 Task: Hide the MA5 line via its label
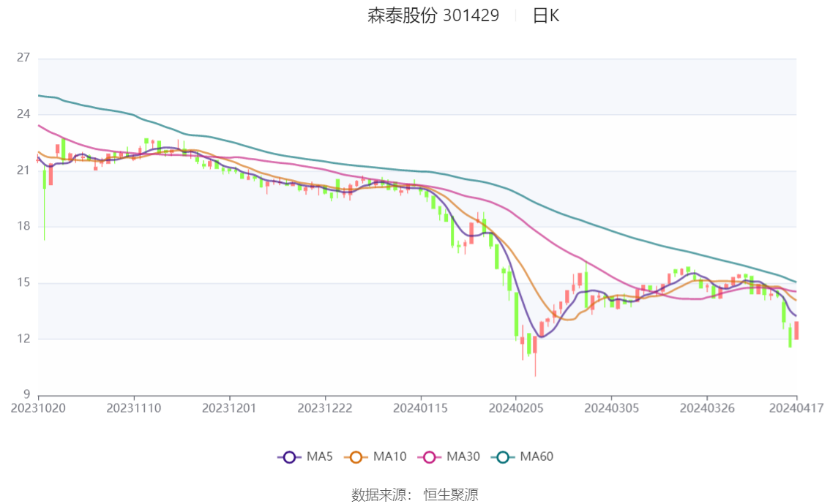pos(320,456)
